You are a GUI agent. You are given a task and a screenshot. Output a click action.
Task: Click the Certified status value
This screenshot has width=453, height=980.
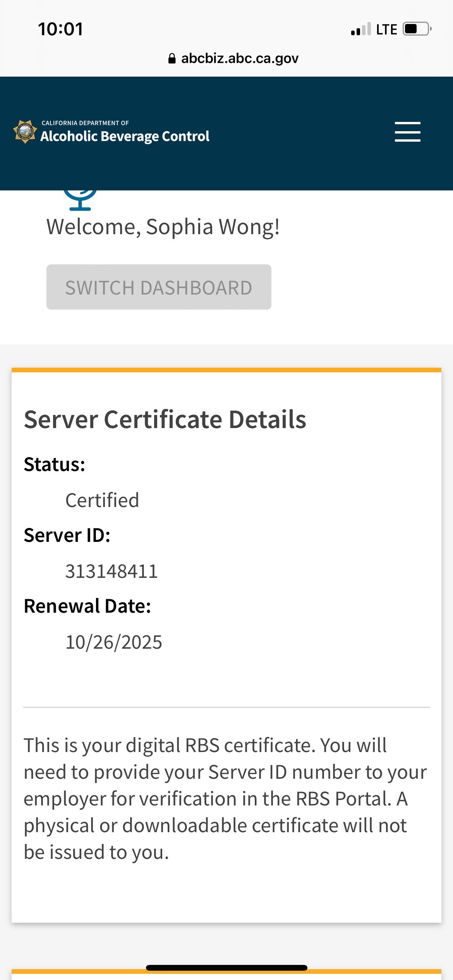click(102, 500)
